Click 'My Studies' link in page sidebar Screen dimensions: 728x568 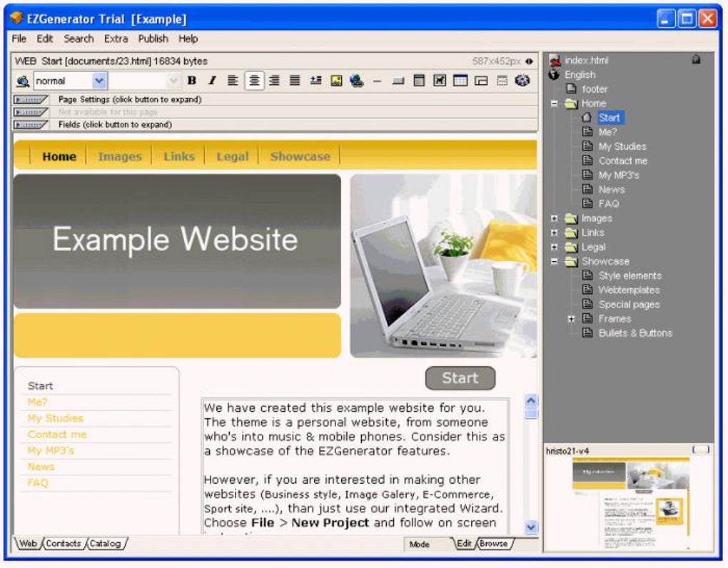point(55,418)
